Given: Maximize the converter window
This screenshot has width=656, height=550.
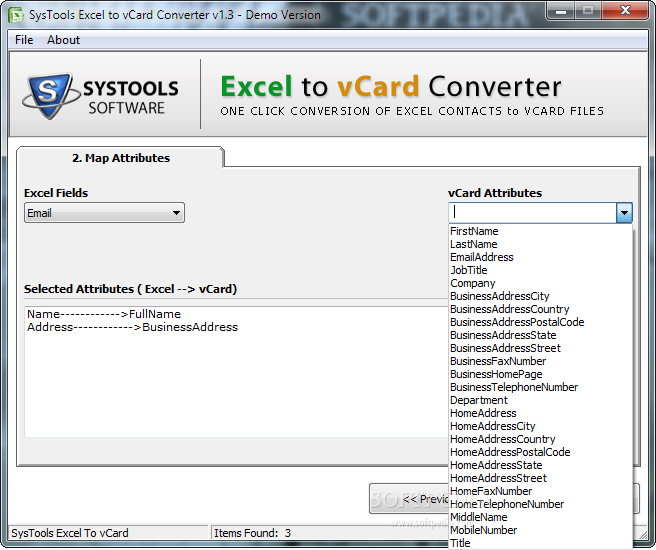Looking at the screenshot, I should 588,10.
